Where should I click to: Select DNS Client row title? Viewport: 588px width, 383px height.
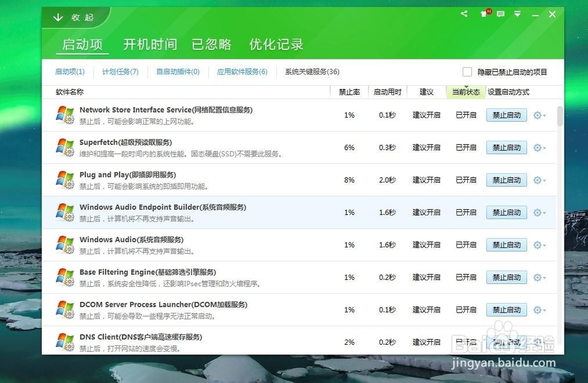click(x=141, y=337)
